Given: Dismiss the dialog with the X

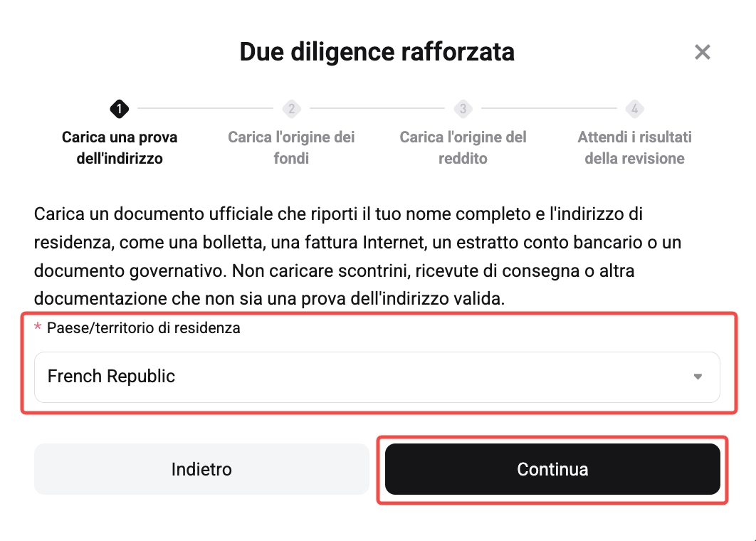Looking at the screenshot, I should click(x=703, y=52).
